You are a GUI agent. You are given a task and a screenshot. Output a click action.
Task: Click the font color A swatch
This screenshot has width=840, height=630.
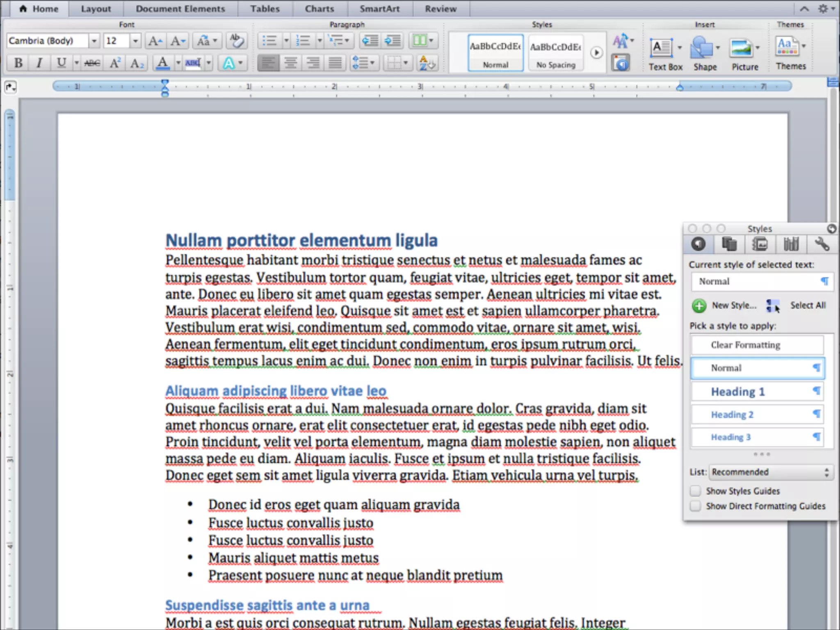click(x=163, y=63)
